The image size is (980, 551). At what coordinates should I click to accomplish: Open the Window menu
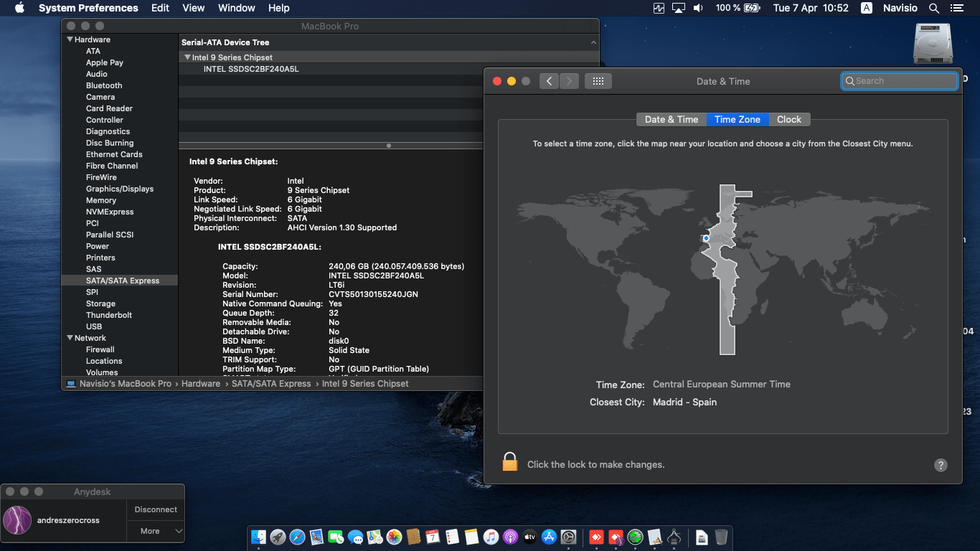[x=237, y=8]
